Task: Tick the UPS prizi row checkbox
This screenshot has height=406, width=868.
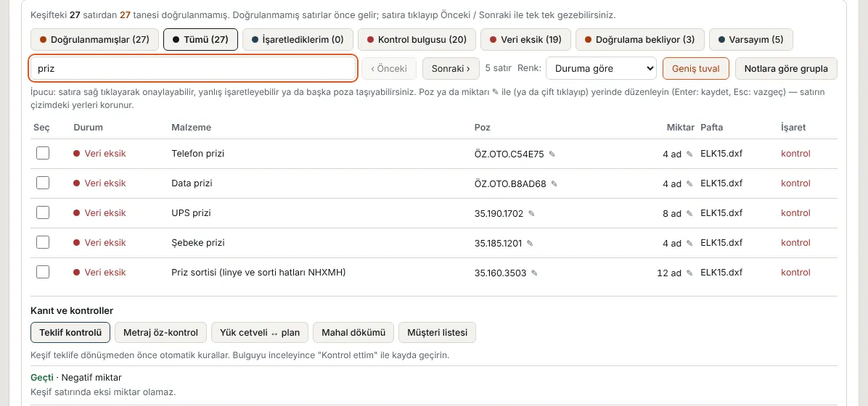Action: tap(43, 212)
